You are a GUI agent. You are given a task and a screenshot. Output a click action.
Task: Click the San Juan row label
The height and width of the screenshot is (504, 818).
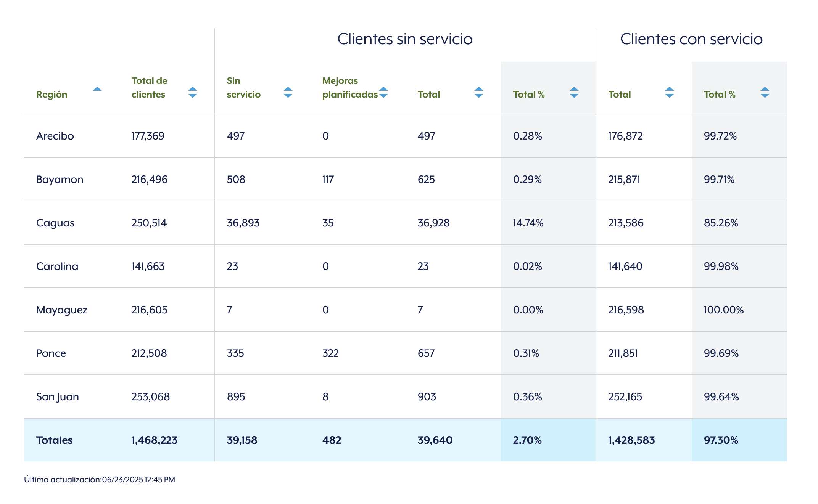[57, 397]
